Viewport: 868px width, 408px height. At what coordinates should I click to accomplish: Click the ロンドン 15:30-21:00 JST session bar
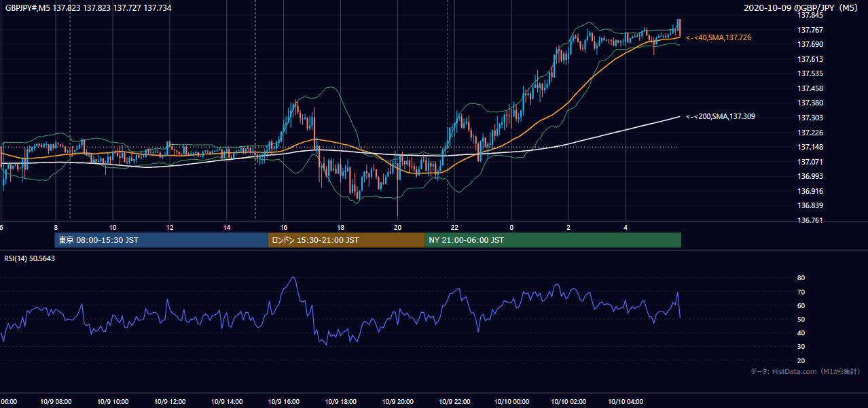pos(347,240)
